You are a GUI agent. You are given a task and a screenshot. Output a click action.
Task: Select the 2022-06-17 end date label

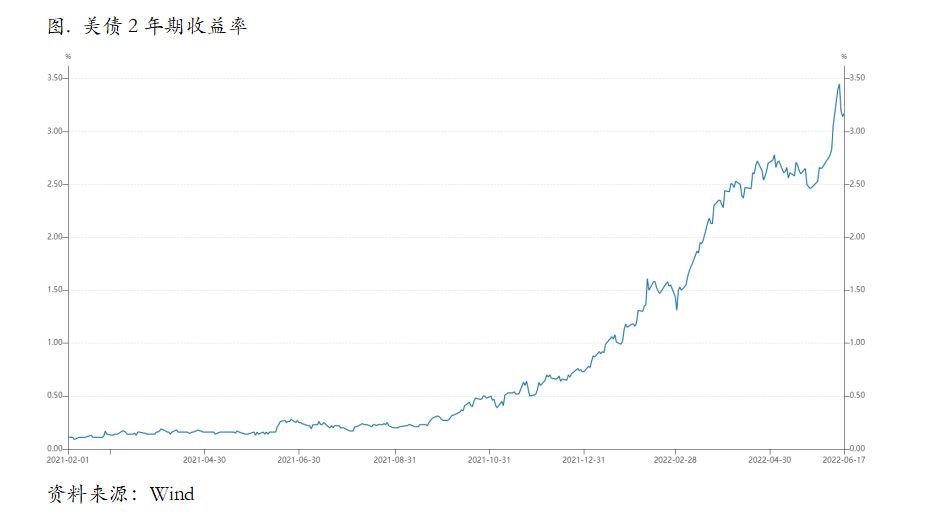pyautogui.click(x=844, y=460)
